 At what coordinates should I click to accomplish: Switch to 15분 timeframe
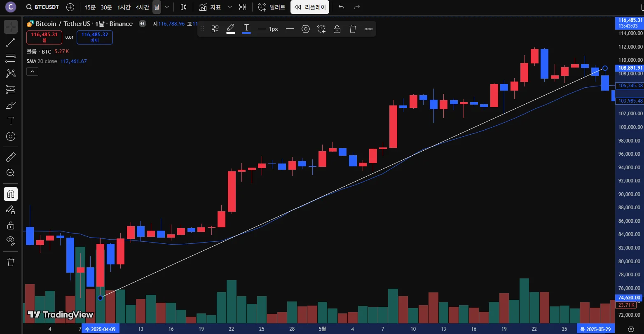(x=90, y=7)
